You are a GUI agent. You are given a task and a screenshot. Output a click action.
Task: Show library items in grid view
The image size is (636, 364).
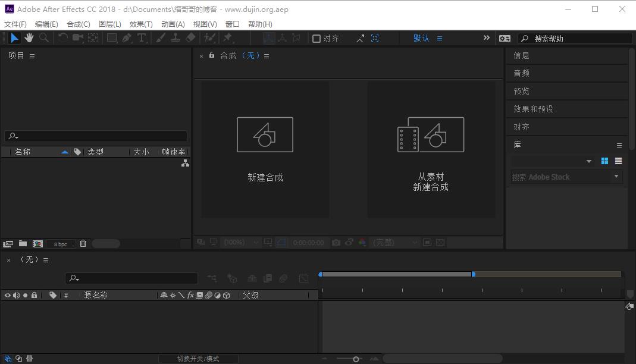point(604,161)
